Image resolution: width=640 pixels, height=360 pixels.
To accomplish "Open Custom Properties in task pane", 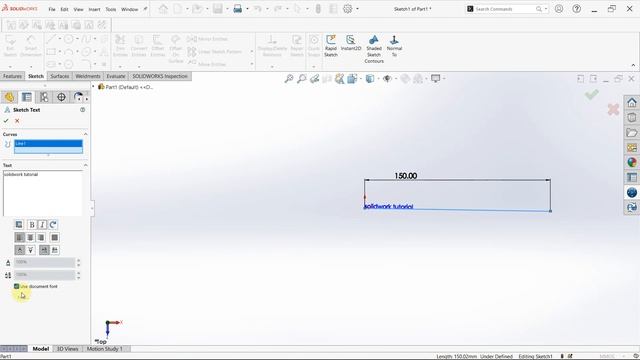I will pos(632,178).
